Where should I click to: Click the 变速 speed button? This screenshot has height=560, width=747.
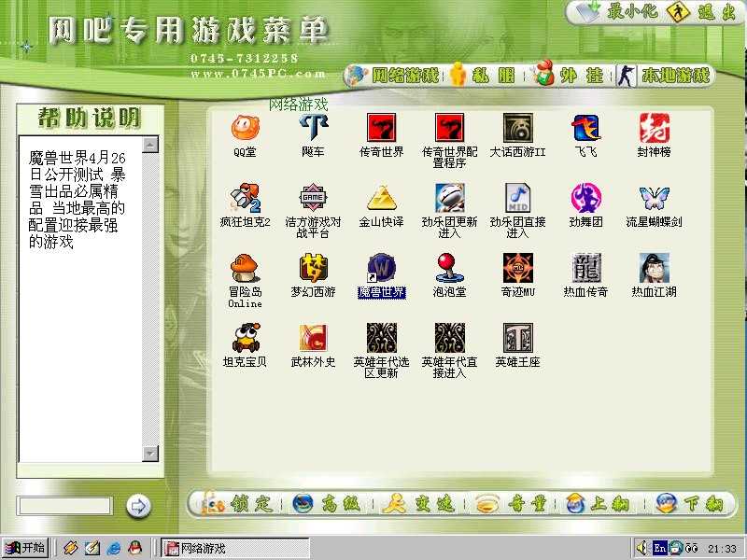419,504
